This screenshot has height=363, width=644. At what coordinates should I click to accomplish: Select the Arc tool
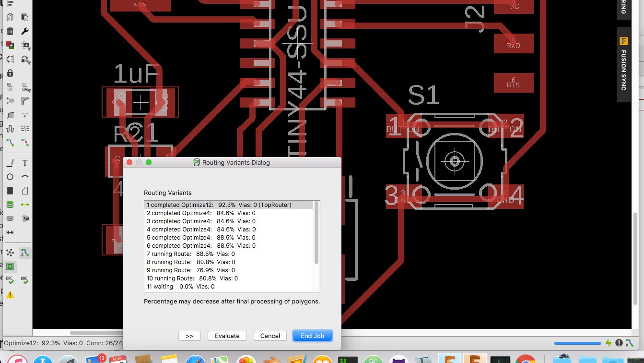pyautogui.click(x=25, y=177)
